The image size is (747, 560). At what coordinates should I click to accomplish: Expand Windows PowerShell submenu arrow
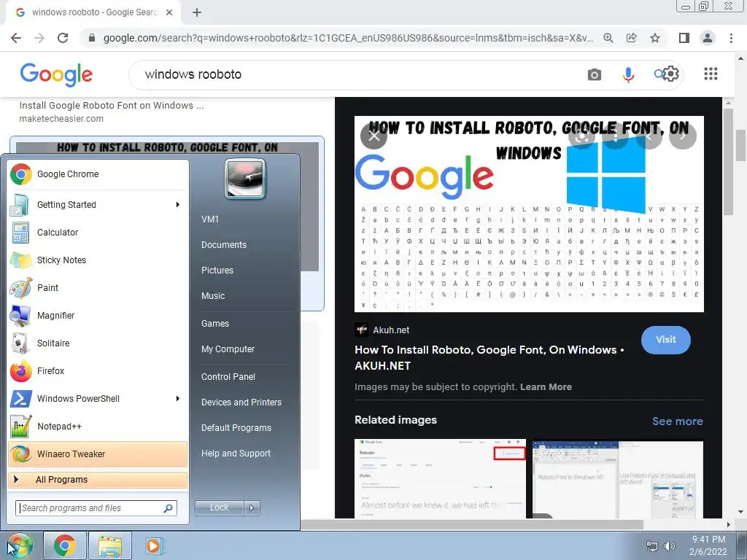click(x=178, y=399)
